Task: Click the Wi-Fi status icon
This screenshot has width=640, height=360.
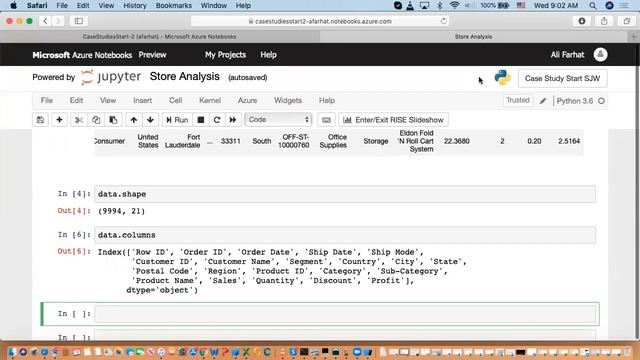Action: (x=454, y=6)
